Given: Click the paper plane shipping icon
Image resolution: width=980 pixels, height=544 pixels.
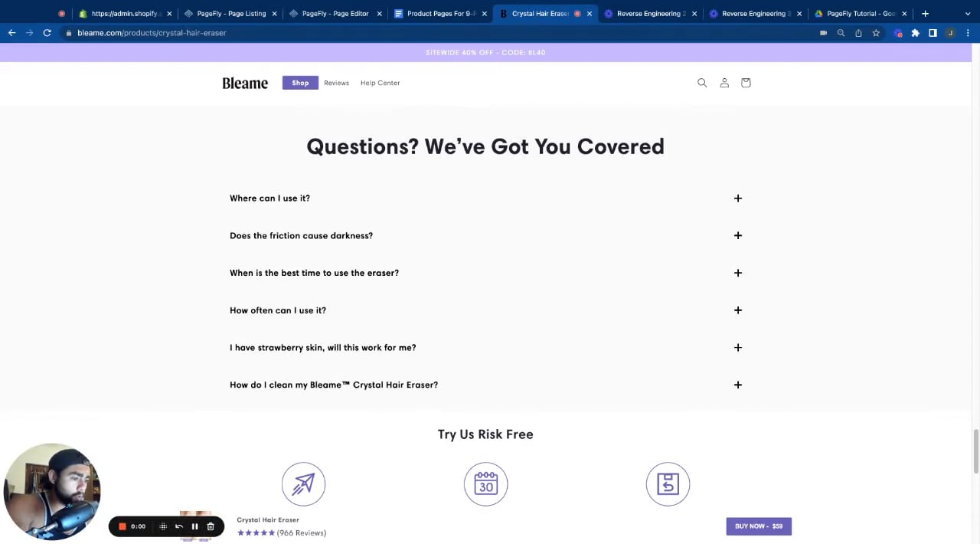Looking at the screenshot, I should click(303, 484).
